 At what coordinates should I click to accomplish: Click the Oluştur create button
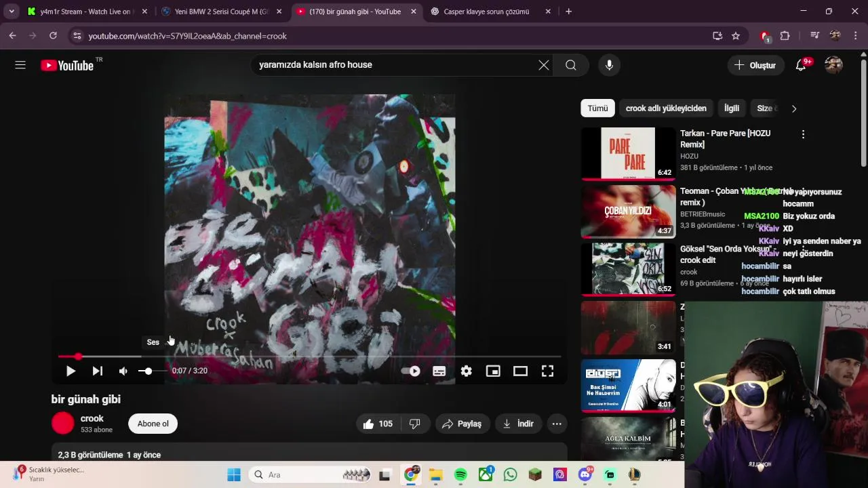[x=755, y=65]
